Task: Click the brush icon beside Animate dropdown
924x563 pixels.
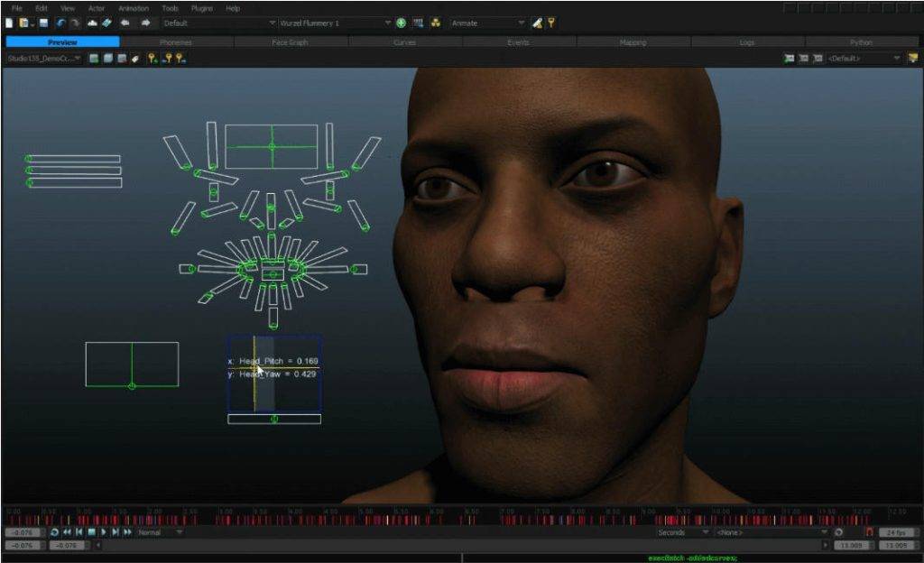Action: [x=538, y=23]
